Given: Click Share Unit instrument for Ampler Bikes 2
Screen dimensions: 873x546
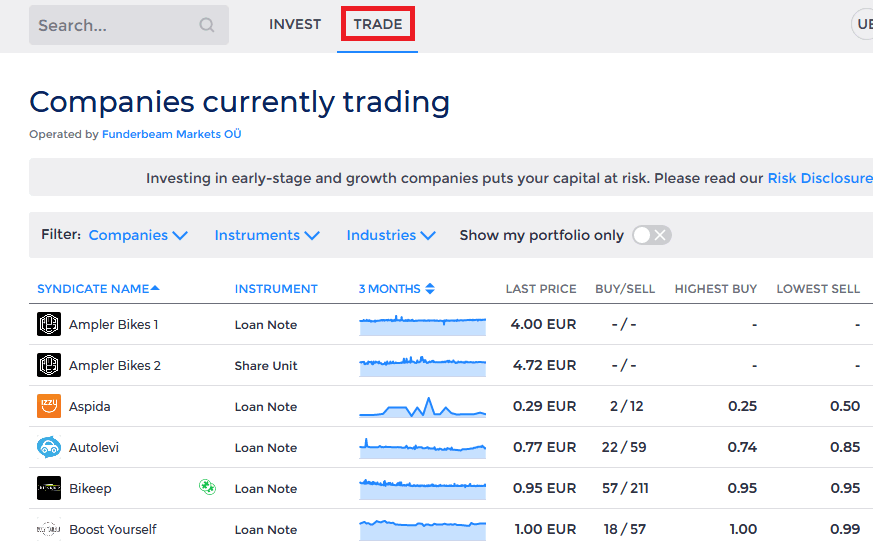Looking at the screenshot, I should 266,366.
